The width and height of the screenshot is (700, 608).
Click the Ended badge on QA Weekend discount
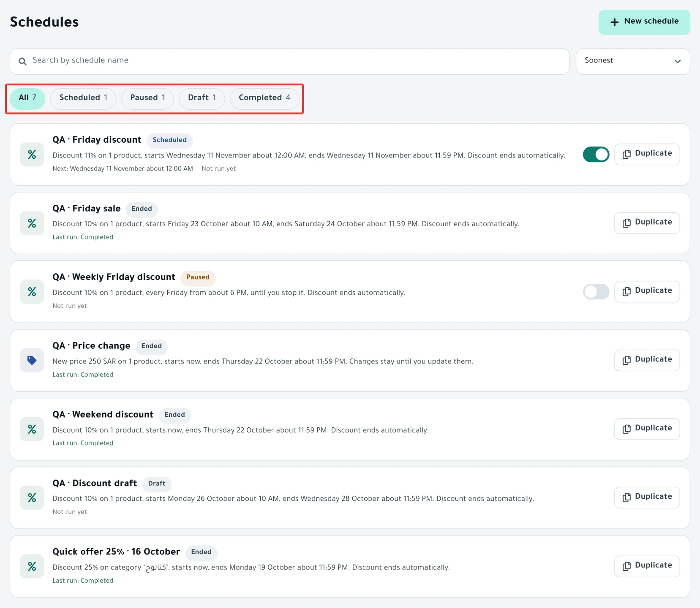174,415
